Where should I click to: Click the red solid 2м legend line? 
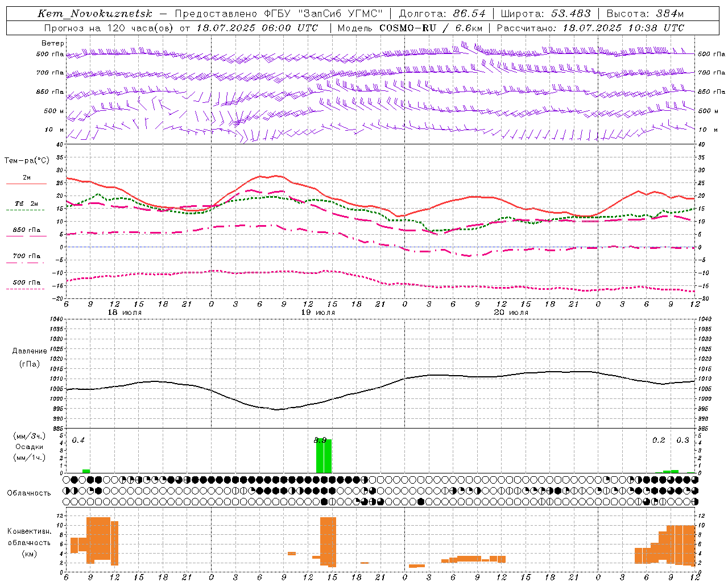(x=26, y=184)
